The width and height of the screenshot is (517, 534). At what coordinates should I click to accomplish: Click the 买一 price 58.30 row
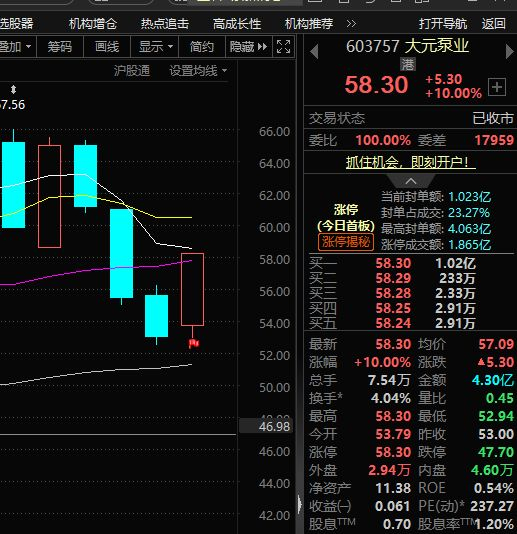[411, 263]
